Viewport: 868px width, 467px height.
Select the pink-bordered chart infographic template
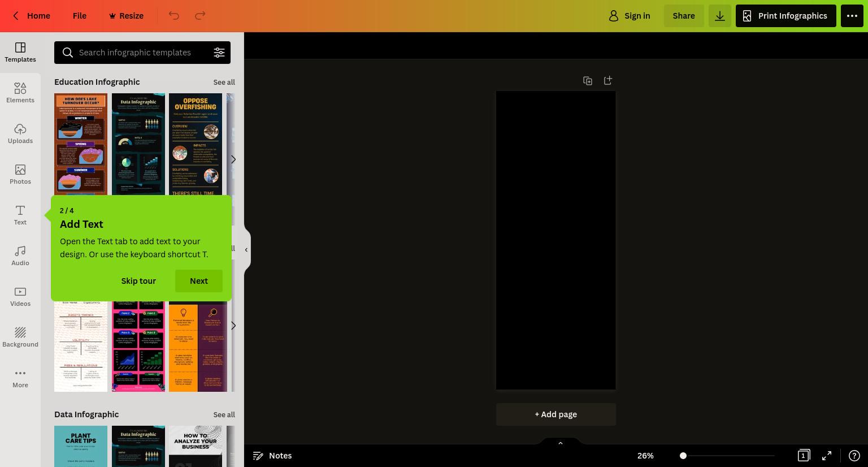point(138,346)
